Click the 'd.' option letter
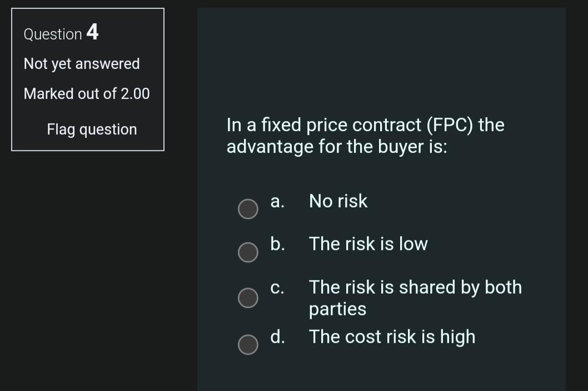The width and height of the screenshot is (588, 391). click(277, 336)
